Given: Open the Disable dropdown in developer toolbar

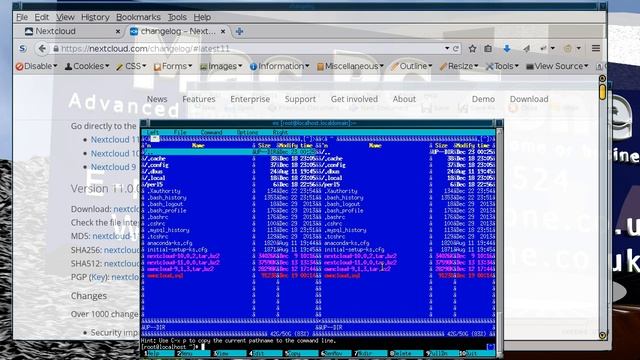Looking at the screenshot, I should (36, 66).
